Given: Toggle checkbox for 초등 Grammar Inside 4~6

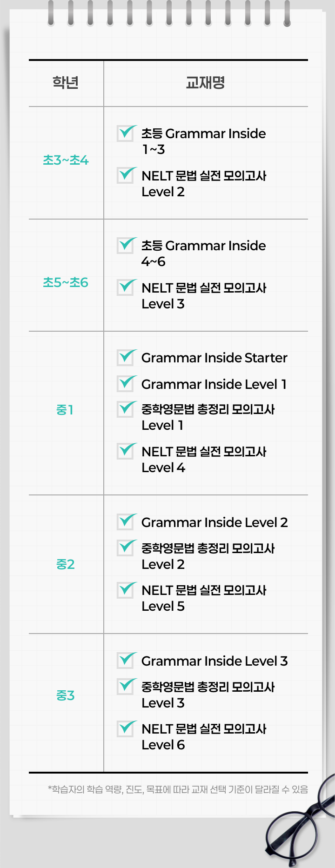Looking at the screenshot, I should pos(126,246).
